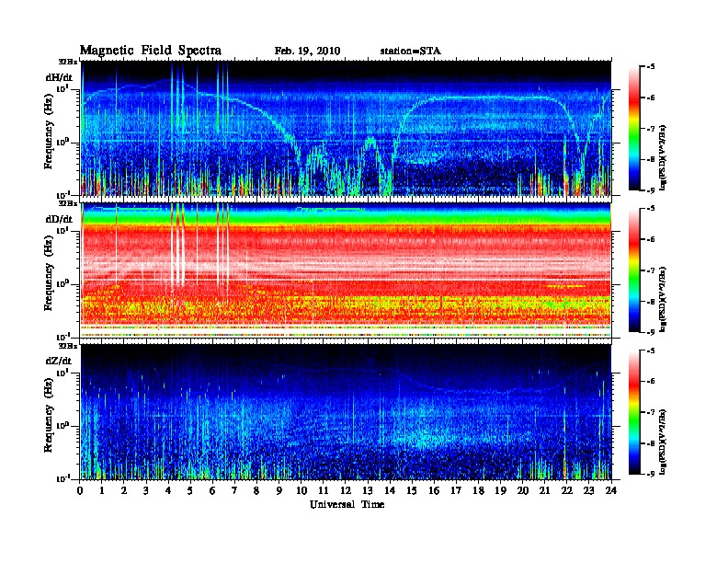Click the hour 12 tick label

(346, 490)
